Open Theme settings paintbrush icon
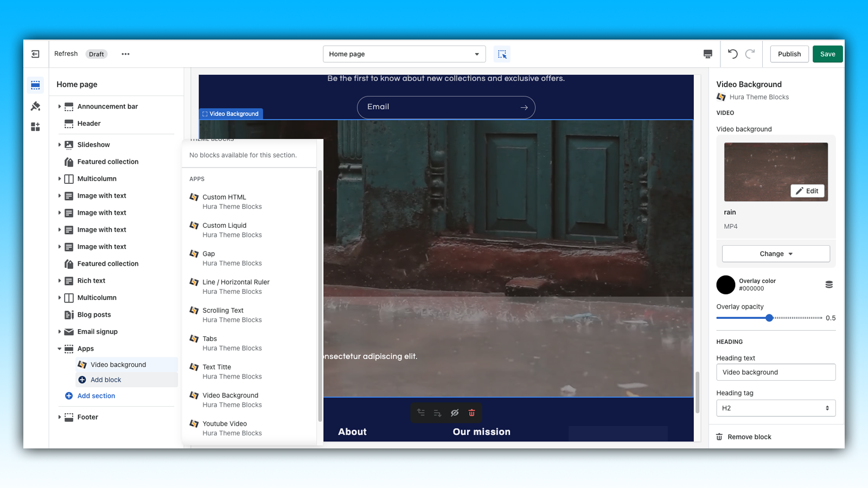This screenshot has height=488, width=868. pos(35,106)
